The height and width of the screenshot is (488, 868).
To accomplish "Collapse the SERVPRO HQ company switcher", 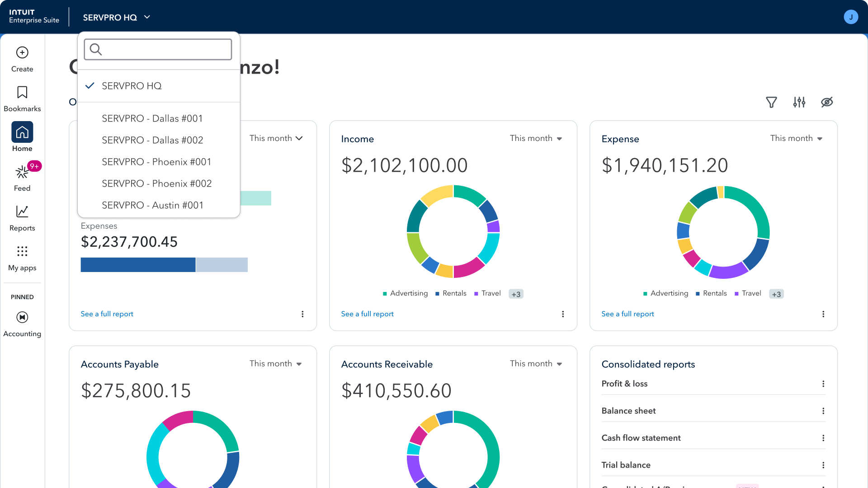I will (116, 17).
